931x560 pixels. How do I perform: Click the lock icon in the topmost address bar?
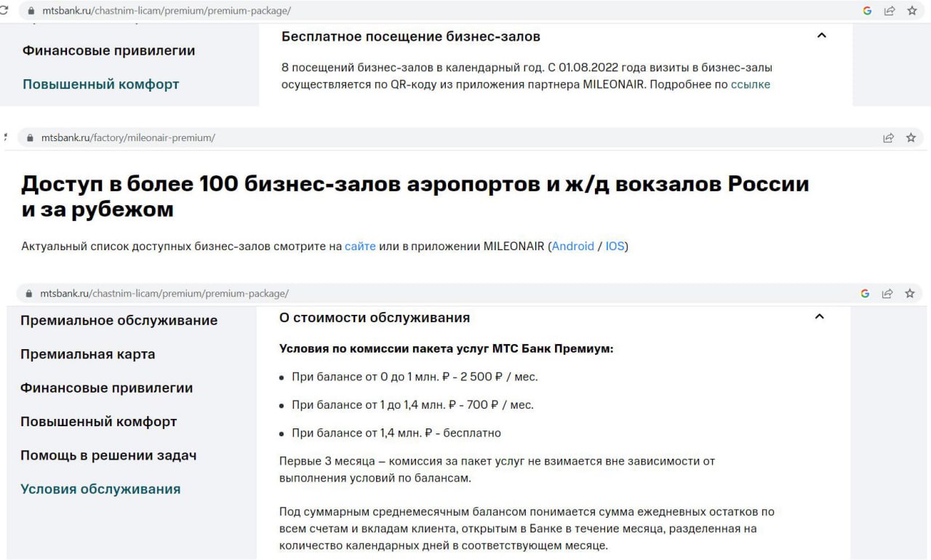click(31, 12)
